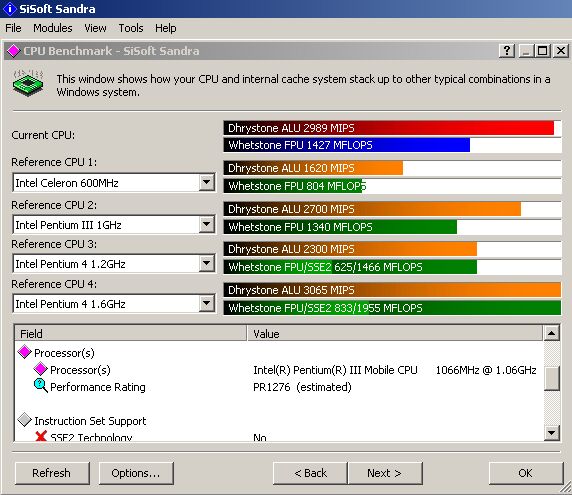
Task: Close the CPU Benchmark window
Action: click(x=561, y=51)
